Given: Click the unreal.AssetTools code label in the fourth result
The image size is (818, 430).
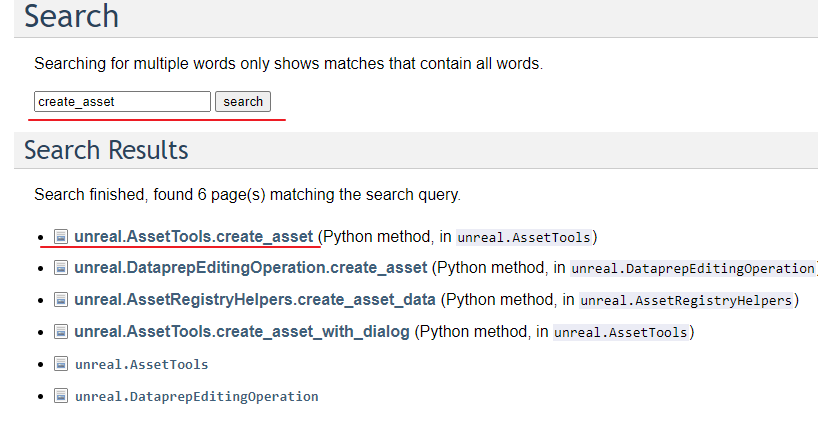Looking at the screenshot, I should point(620,332).
